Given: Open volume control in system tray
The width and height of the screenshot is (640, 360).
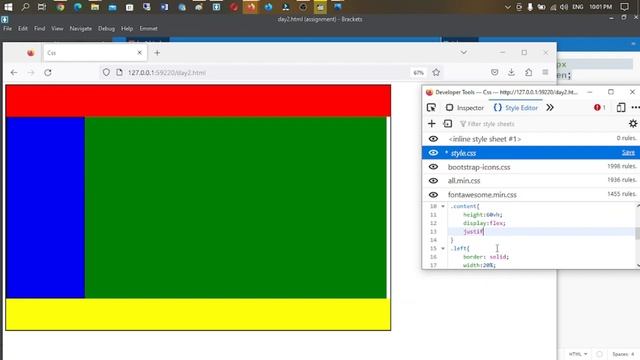Looking at the screenshot, I should click(564, 7).
